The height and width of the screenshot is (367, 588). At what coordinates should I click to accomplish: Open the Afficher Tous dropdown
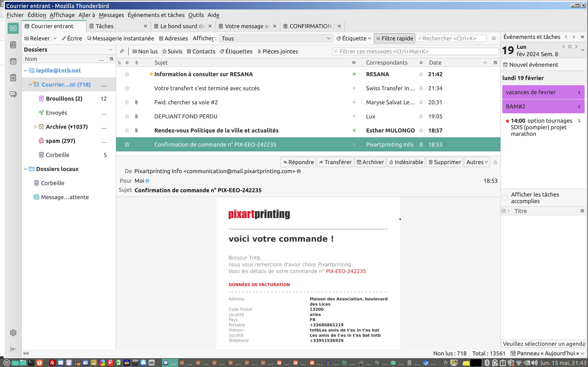click(x=275, y=38)
